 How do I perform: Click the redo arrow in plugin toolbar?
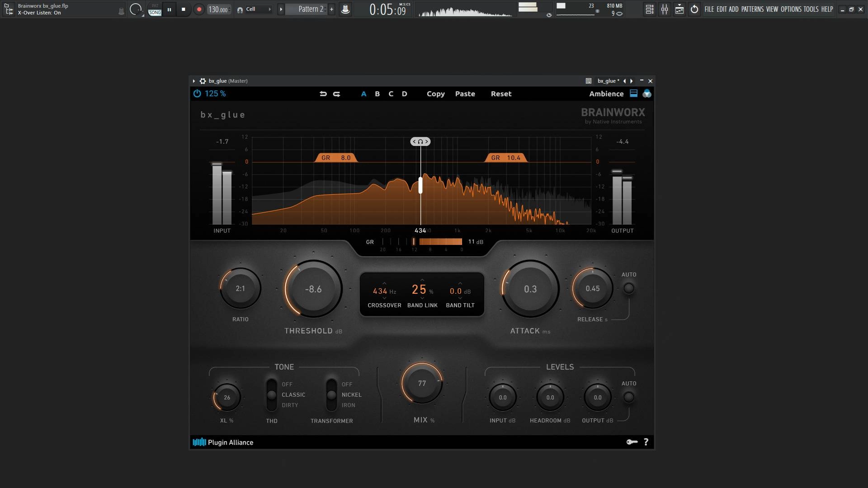click(337, 94)
